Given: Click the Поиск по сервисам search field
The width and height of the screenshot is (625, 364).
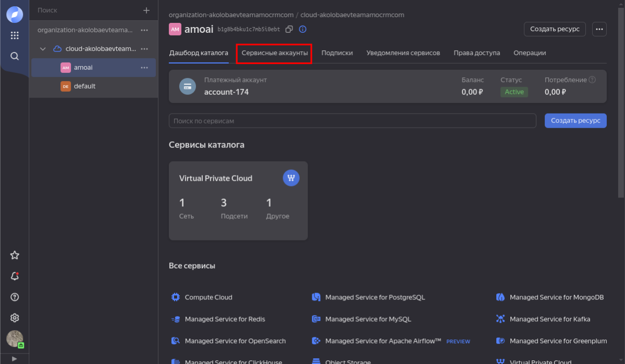Looking at the screenshot, I should pyautogui.click(x=352, y=121).
